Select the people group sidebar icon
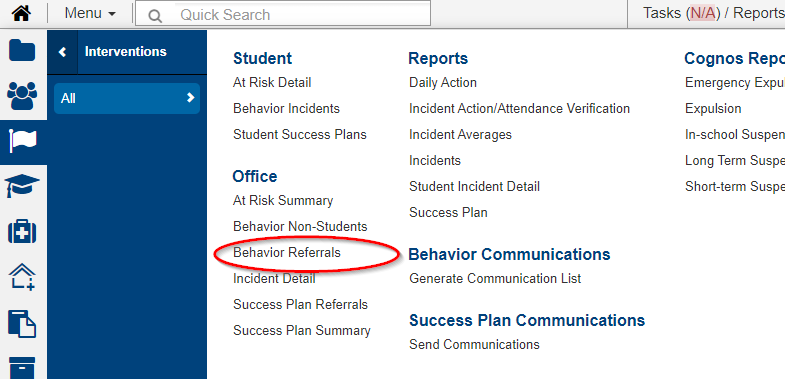The image size is (785, 379). pyautogui.click(x=22, y=96)
